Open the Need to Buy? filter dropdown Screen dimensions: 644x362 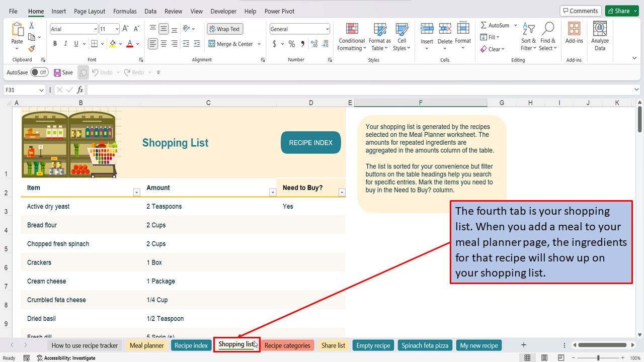[x=342, y=192]
